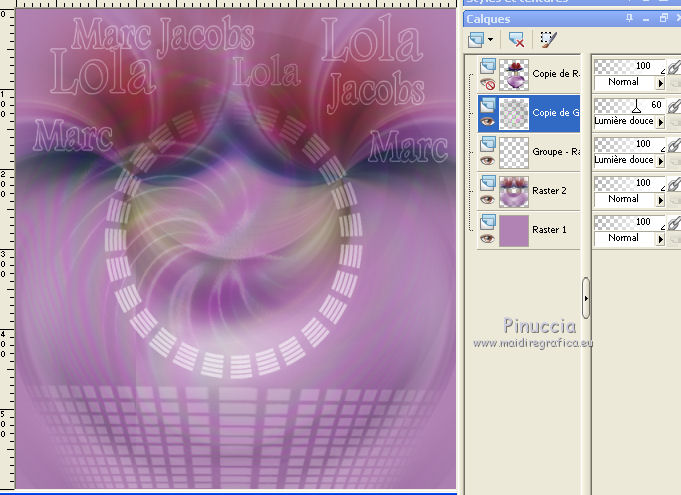Select the layer named Raster 1
The width and height of the screenshot is (681, 495).
[549, 230]
